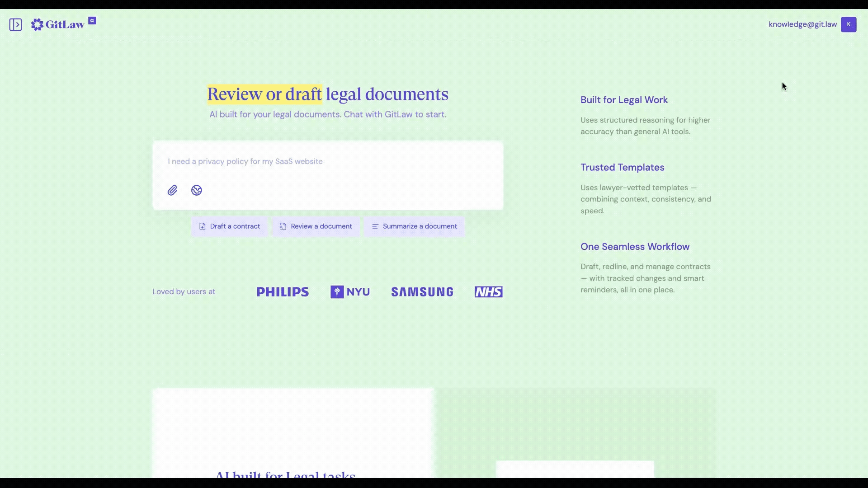The width and height of the screenshot is (868, 488).
Task: Click the Samsung logo
Action: pos(422,292)
